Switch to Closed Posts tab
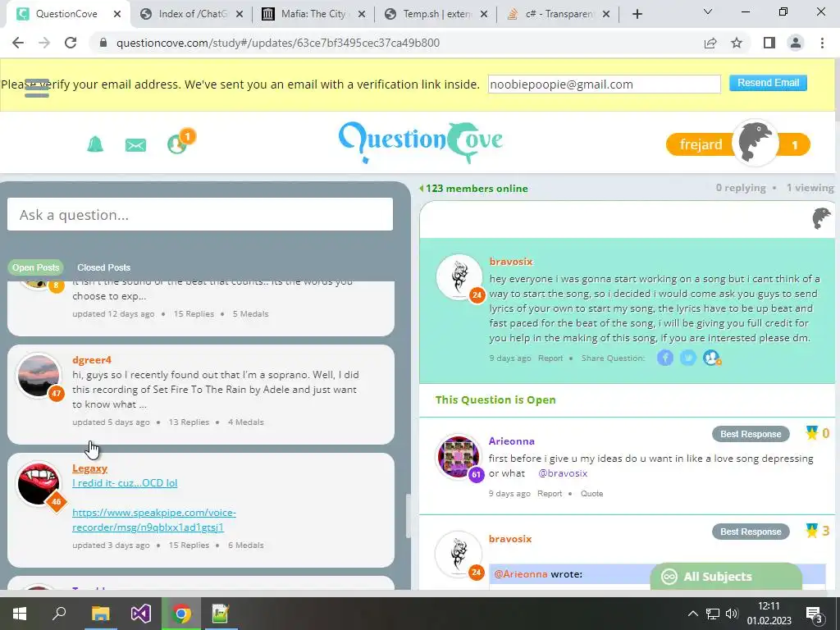Screen dimensions: 840x630 click(104, 267)
